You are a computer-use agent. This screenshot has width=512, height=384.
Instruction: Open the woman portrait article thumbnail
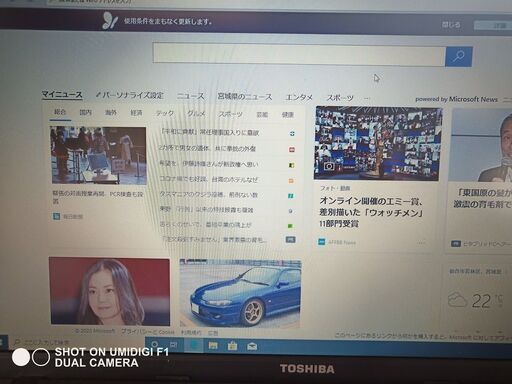tap(110, 291)
